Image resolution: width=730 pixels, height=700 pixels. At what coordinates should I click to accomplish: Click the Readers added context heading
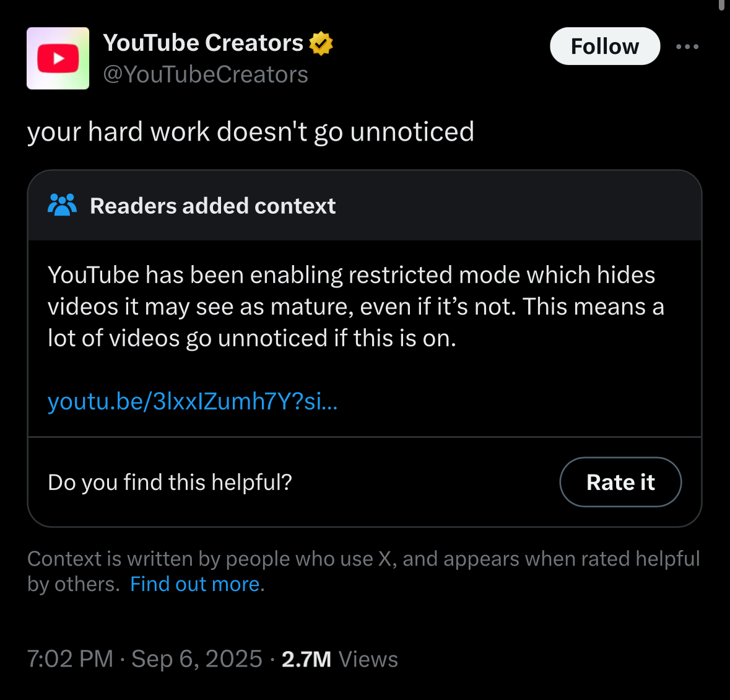[212, 206]
